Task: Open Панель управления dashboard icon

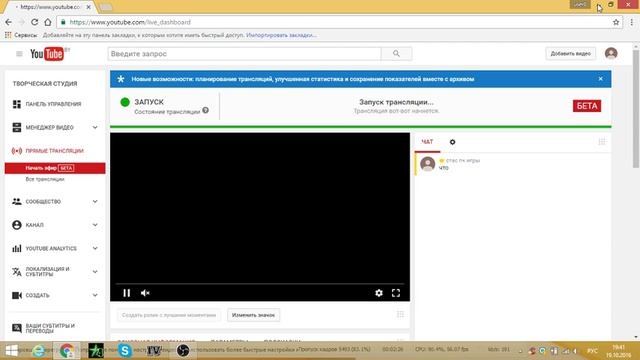Action: coord(17,104)
